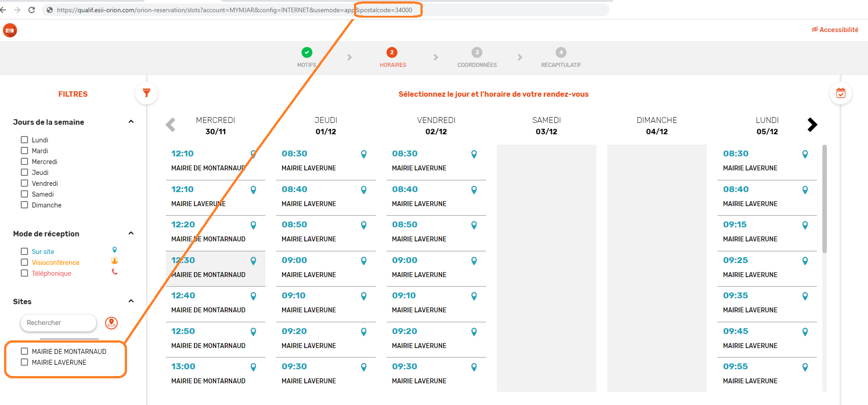The height and width of the screenshot is (405, 868).
Task: Collapse the Sites section
Action: coord(131,301)
